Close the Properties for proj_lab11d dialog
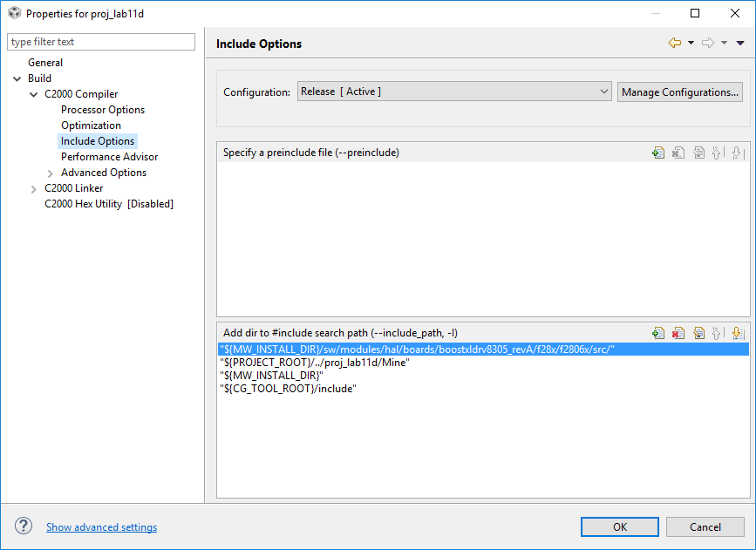The width and height of the screenshot is (756, 550). point(735,13)
